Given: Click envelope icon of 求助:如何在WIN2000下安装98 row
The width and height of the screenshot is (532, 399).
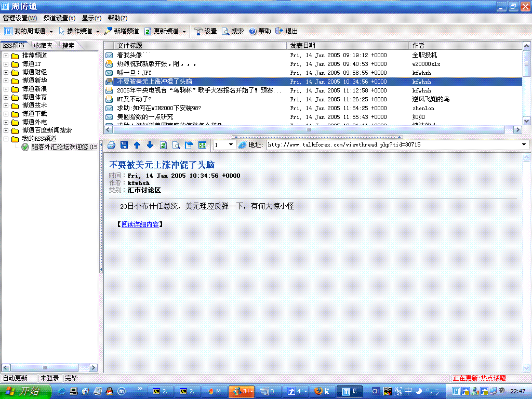Looking at the screenshot, I should (x=109, y=108).
